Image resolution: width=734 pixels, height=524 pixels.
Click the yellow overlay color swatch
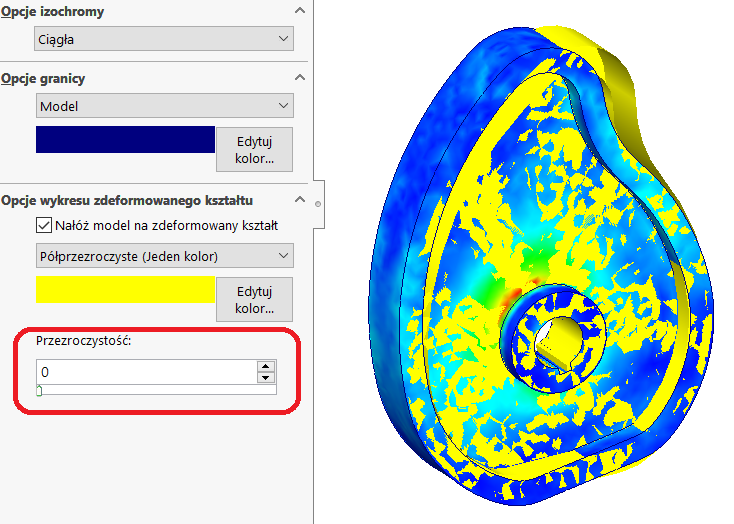125,289
